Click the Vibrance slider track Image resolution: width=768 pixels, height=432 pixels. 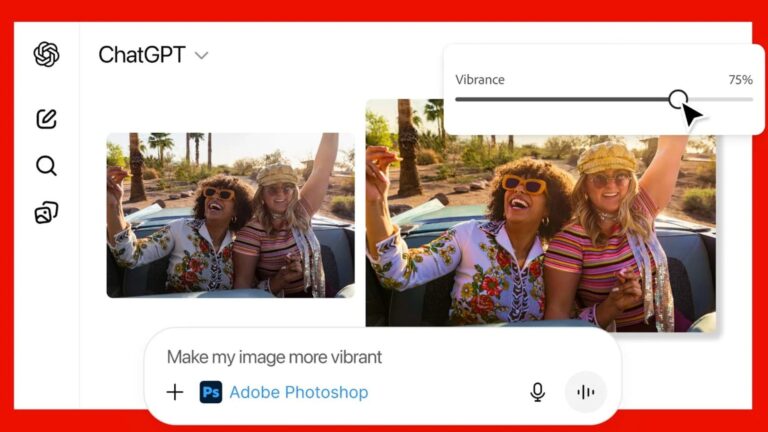pyautogui.click(x=604, y=99)
